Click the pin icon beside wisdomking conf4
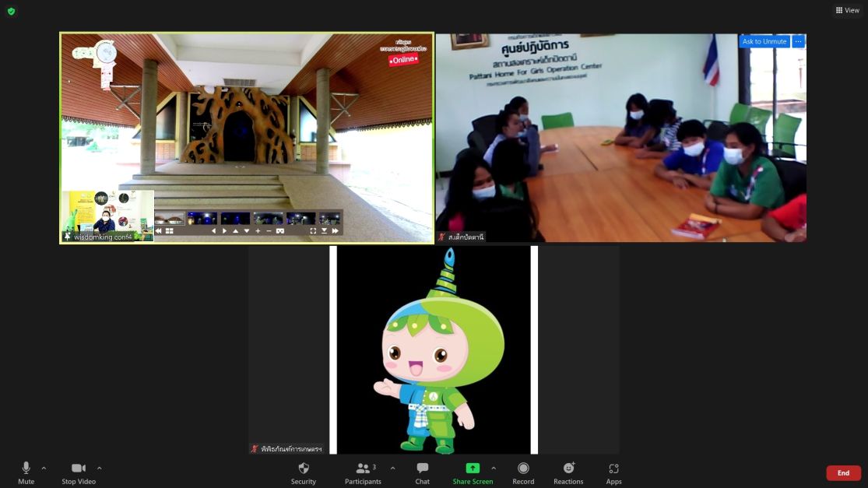Image resolution: width=868 pixels, height=488 pixels. click(x=68, y=237)
